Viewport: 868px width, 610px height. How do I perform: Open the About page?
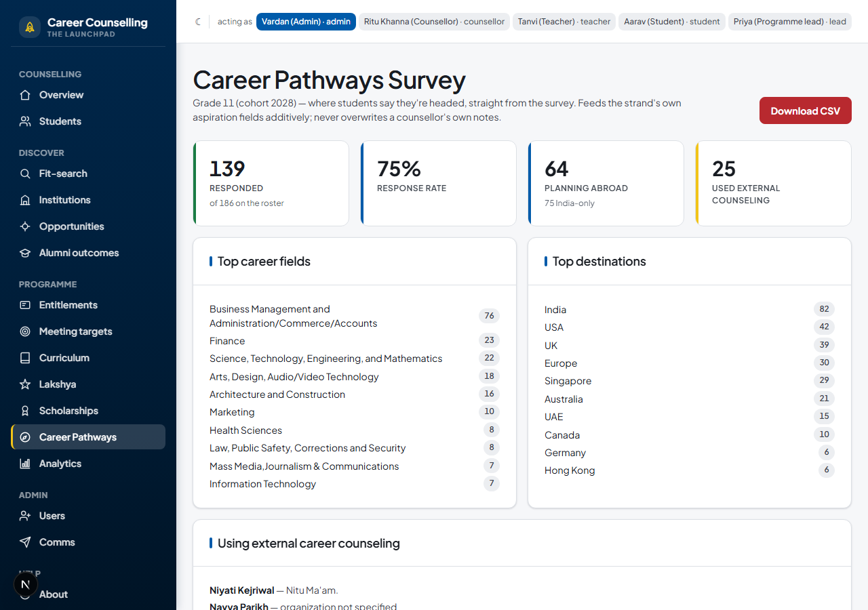click(88, 594)
